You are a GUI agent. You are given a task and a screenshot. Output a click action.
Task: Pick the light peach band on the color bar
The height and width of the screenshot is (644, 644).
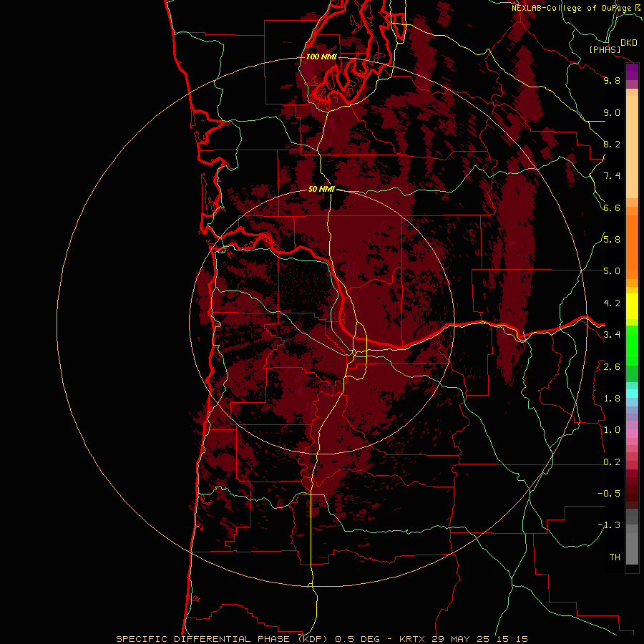pos(632,147)
